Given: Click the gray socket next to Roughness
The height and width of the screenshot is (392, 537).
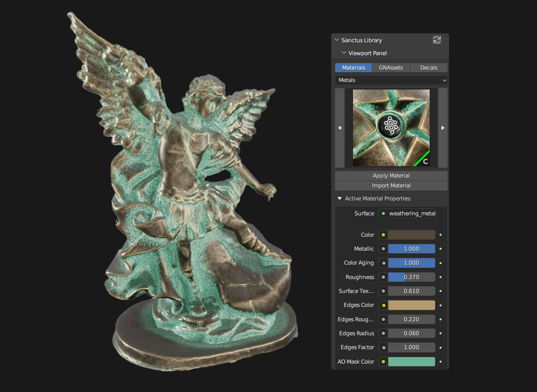Looking at the screenshot, I should [383, 277].
